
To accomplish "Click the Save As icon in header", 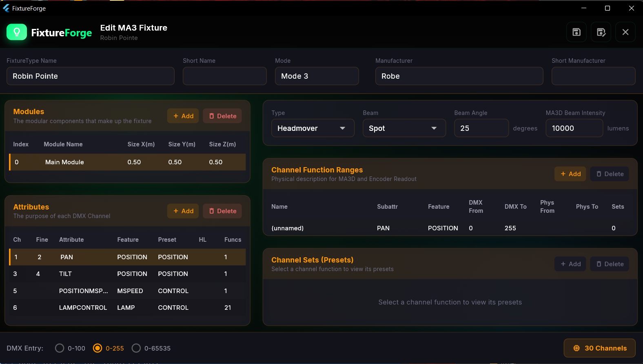I will pyautogui.click(x=601, y=32).
